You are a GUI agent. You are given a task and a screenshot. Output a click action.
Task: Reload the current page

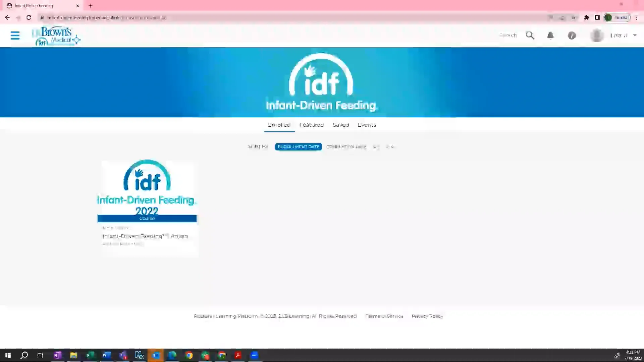[x=29, y=17]
